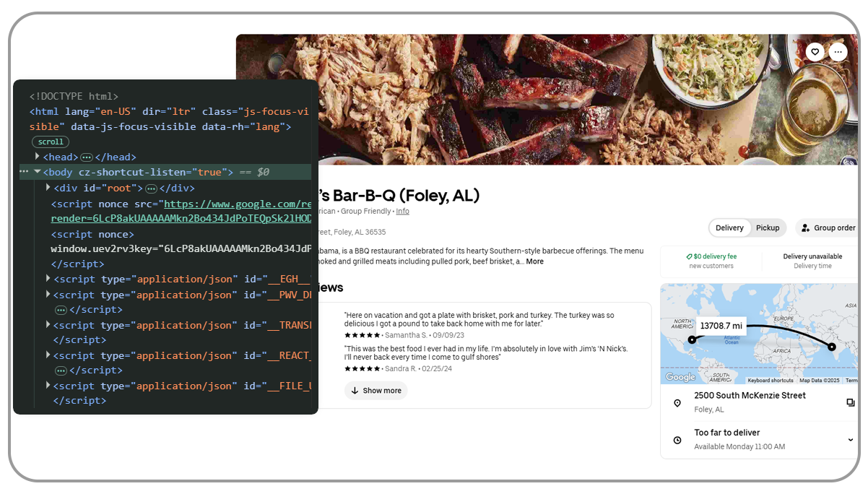
Task: Expand the script with id __EGH
Action: click(x=48, y=279)
